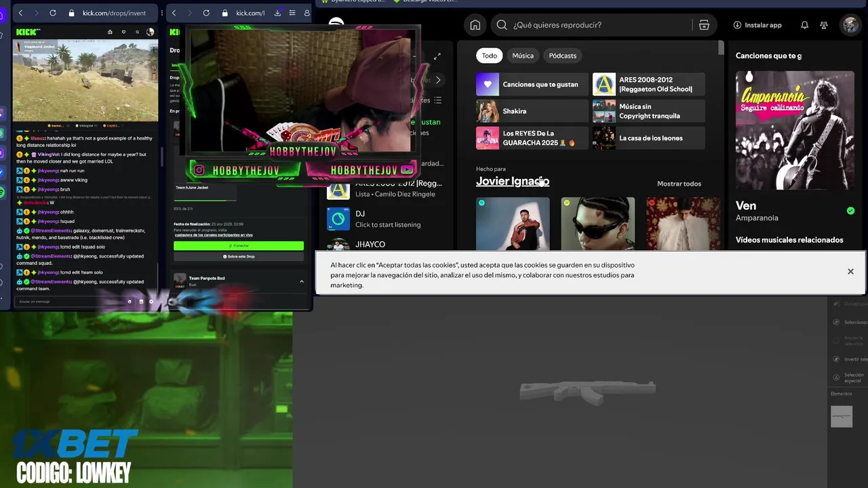Select Pódcasts filter chip in Spotify
This screenshot has width=868, height=488.
click(562, 56)
